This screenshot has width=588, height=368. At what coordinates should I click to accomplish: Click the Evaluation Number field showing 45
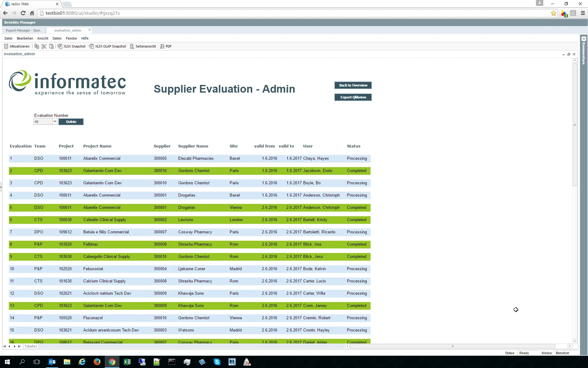[x=43, y=122]
